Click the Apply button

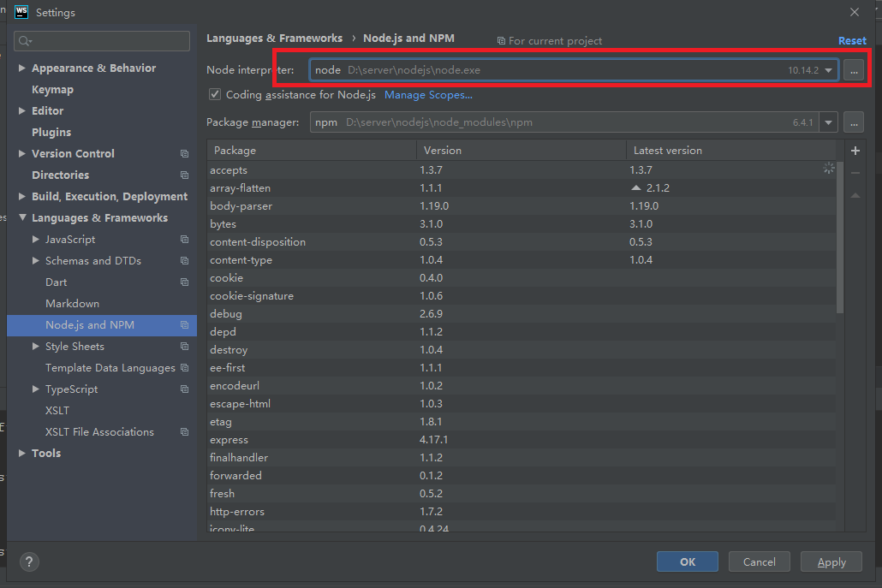coord(831,561)
